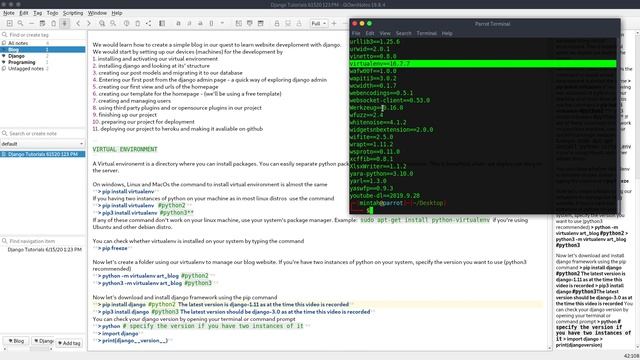The image size is (640, 360).
Task: Open the Terminal menu in Parrot Terminal
Action: 427,33
